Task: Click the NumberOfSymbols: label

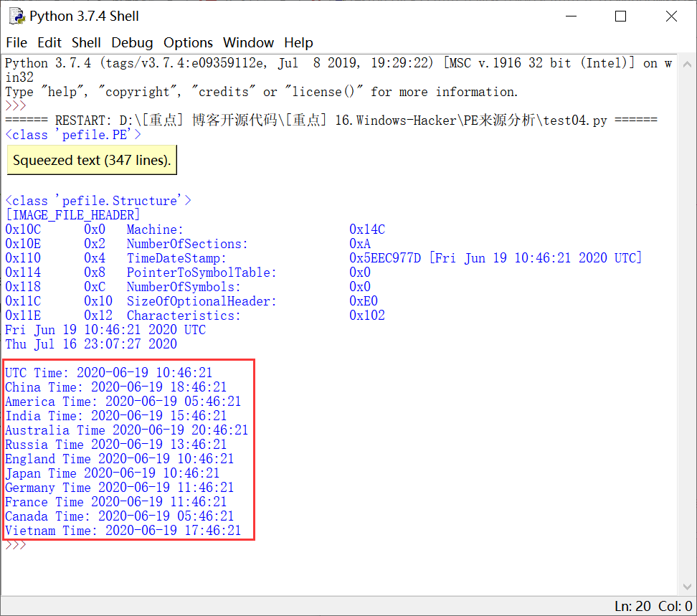Action: pos(184,287)
